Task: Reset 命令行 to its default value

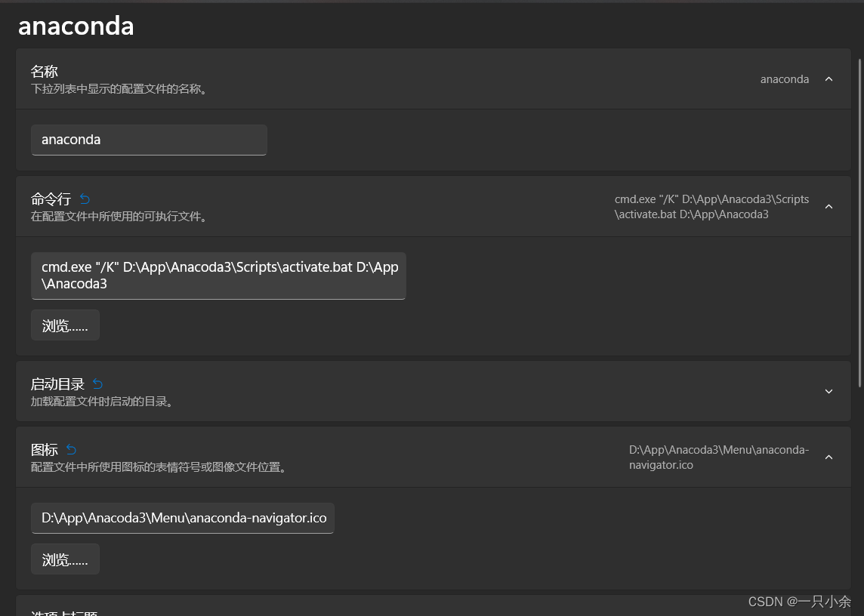Action: (x=84, y=199)
